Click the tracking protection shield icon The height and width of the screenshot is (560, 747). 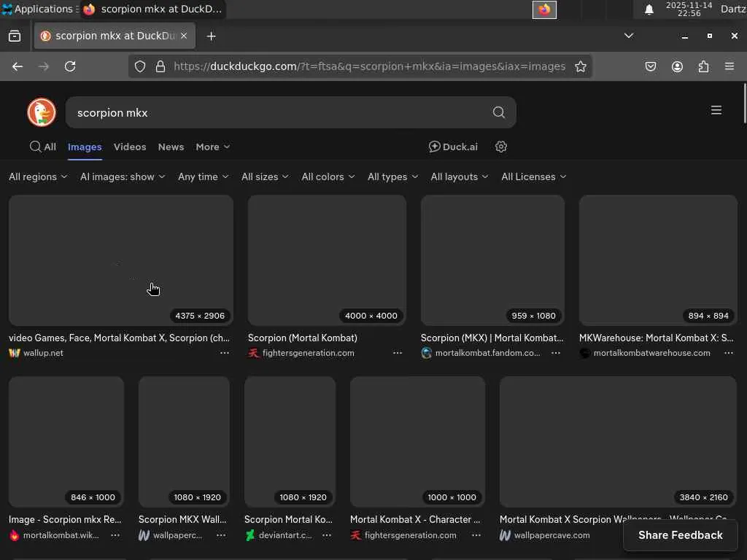pos(139,66)
